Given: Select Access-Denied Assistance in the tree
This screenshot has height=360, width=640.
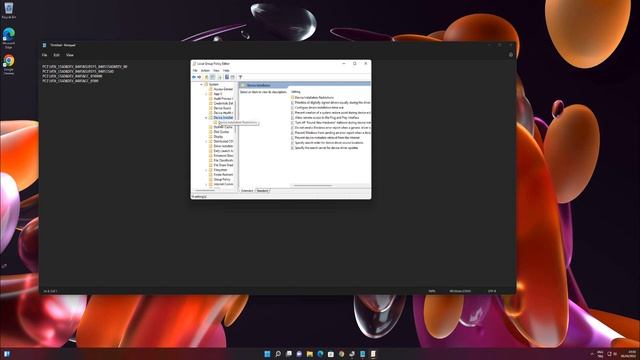Looking at the screenshot, I should [220, 89].
